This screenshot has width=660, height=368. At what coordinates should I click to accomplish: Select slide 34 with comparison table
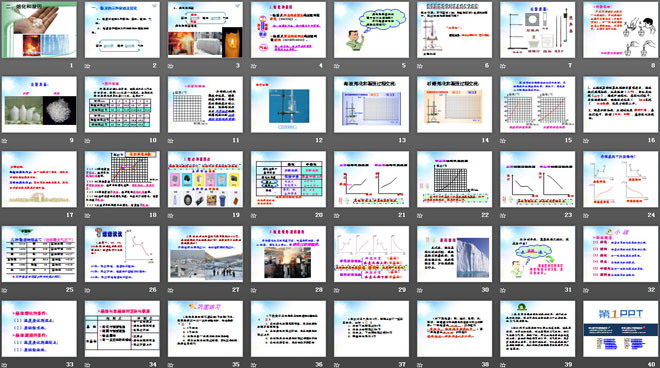(122, 329)
